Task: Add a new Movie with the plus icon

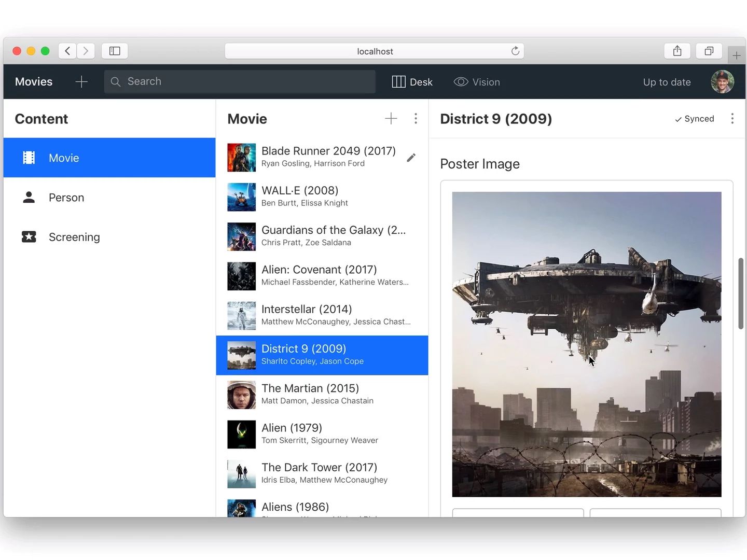Action: click(x=391, y=119)
